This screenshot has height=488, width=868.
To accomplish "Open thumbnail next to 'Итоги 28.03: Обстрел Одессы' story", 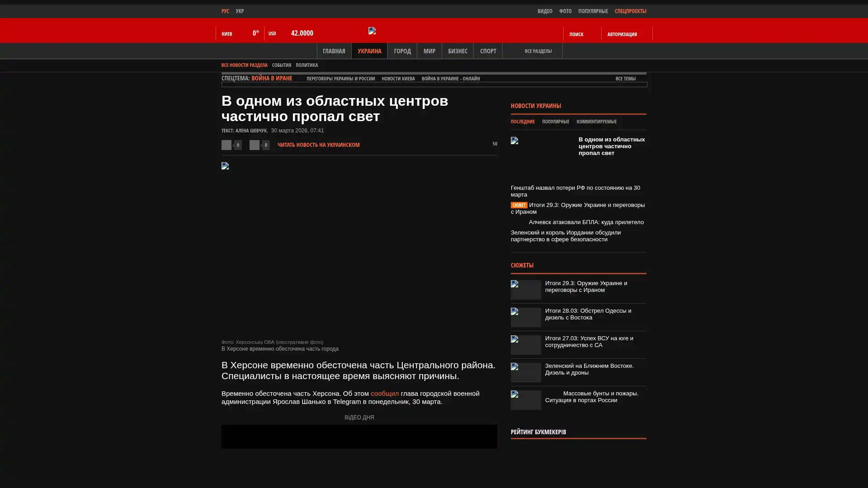I will [x=526, y=317].
